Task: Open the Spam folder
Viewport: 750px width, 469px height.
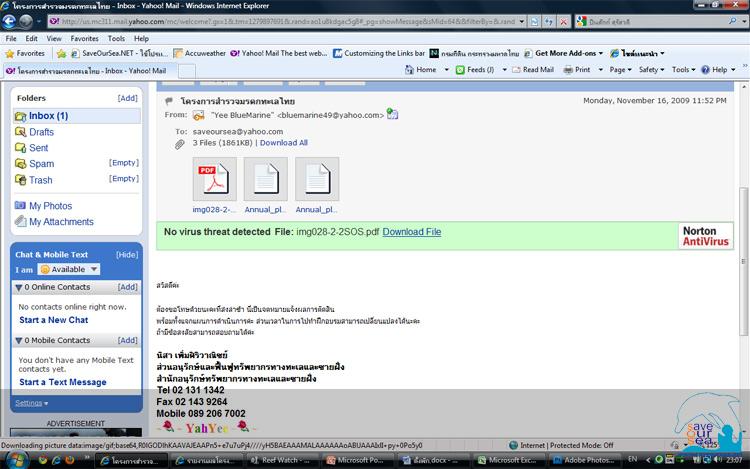Action: [41, 163]
